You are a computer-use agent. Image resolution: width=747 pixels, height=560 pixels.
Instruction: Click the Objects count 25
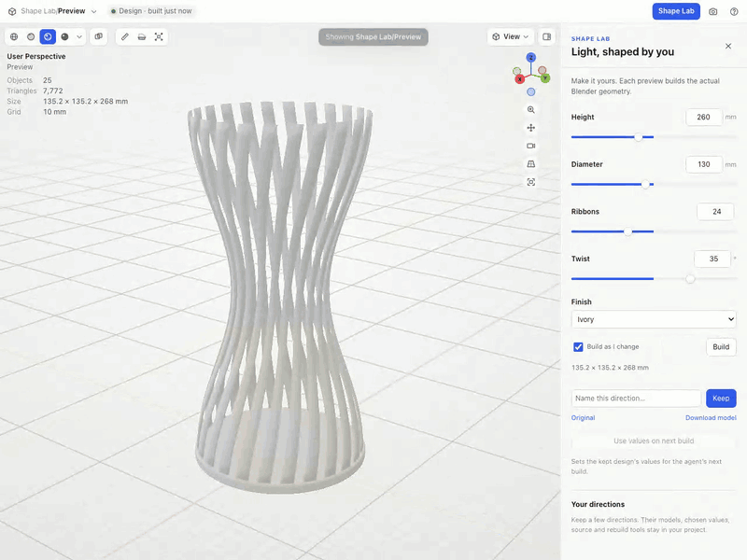click(x=48, y=80)
